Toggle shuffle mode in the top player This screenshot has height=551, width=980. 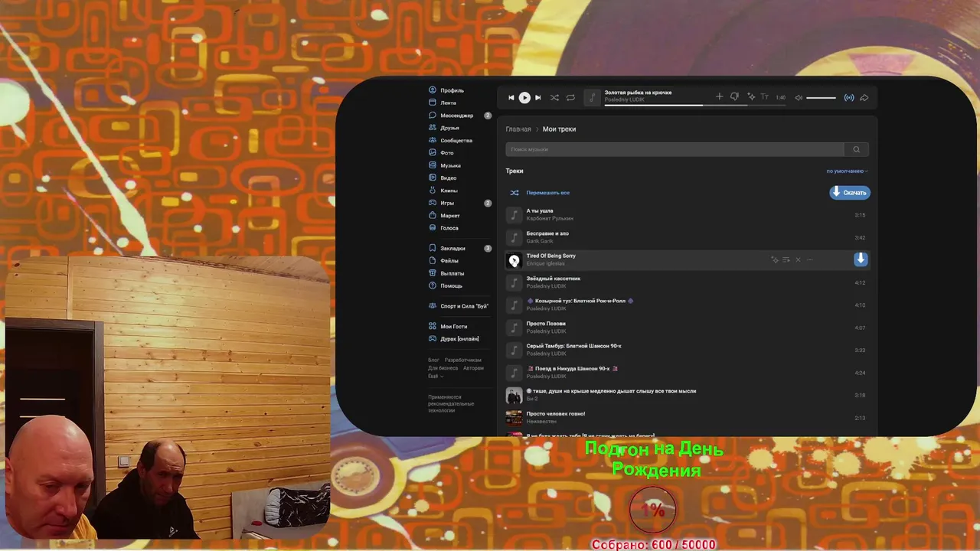554,98
